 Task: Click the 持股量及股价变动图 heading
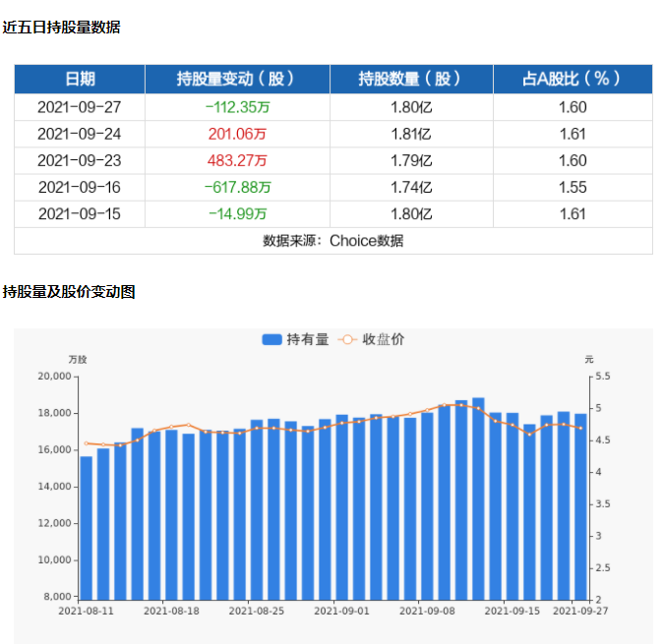pos(69,292)
